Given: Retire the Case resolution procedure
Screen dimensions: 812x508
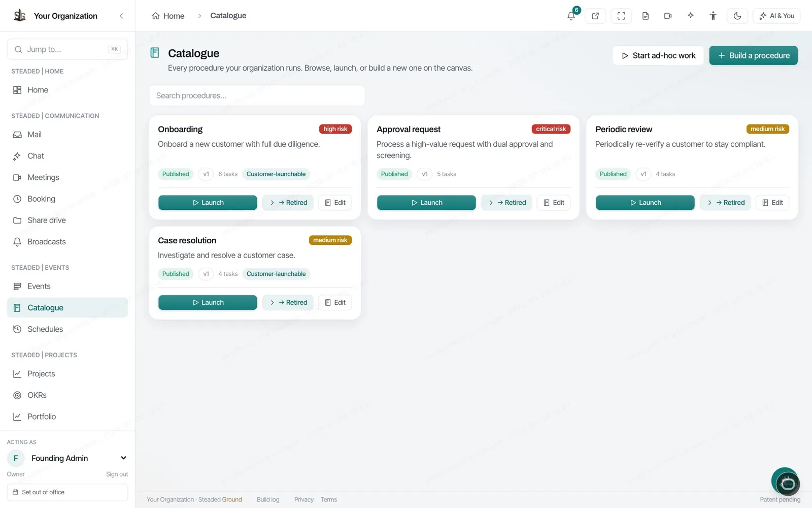Looking at the screenshot, I should 288,303.
